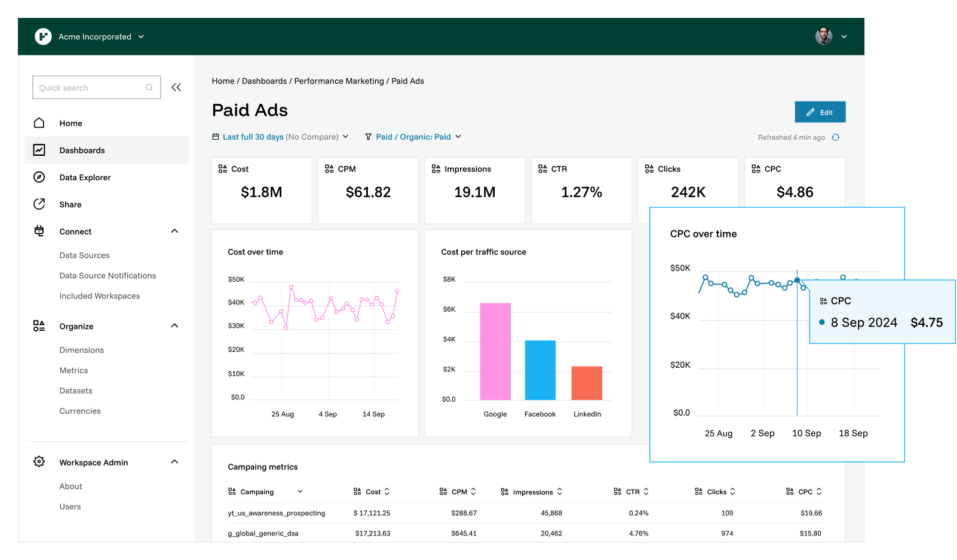Open Workspace Admin settings gear
Screen dimensions: 957x560
(39, 461)
